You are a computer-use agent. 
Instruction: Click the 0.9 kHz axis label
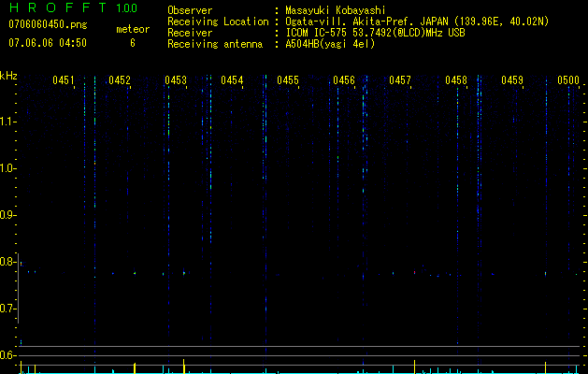click(x=7, y=215)
